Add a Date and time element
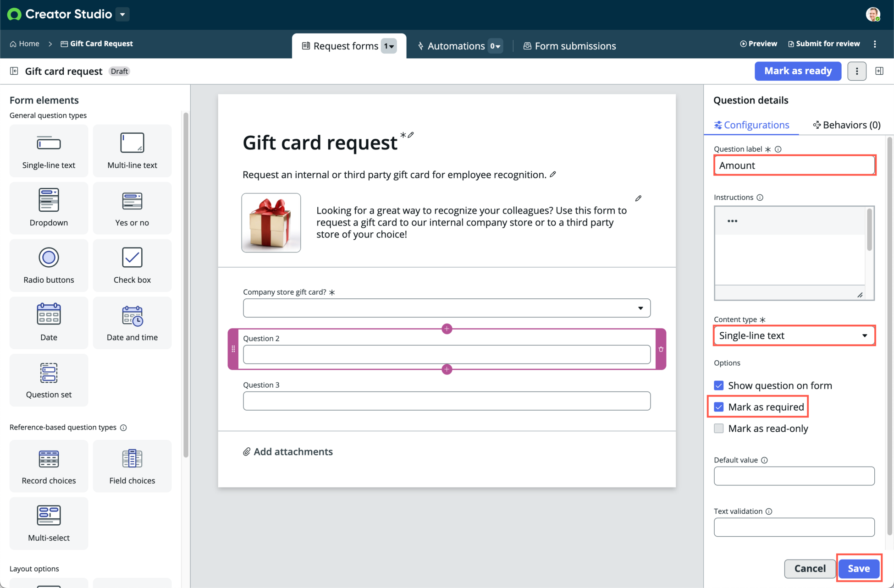 [132, 323]
